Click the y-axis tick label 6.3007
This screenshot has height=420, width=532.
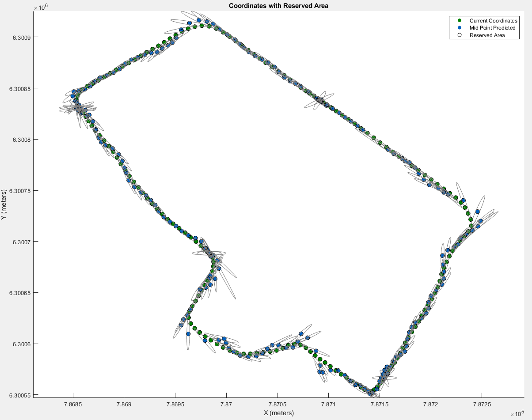(x=21, y=242)
